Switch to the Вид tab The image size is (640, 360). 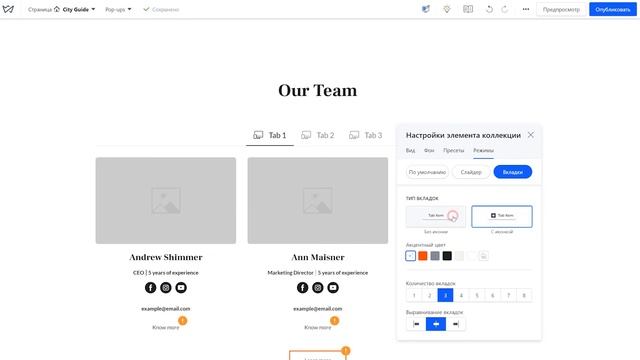point(410,151)
